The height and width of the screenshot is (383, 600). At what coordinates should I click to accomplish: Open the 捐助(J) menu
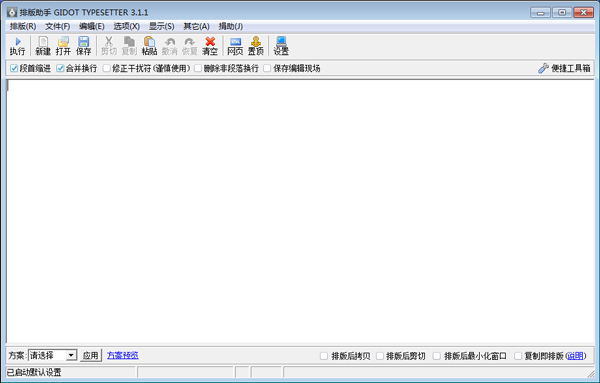[x=230, y=26]
